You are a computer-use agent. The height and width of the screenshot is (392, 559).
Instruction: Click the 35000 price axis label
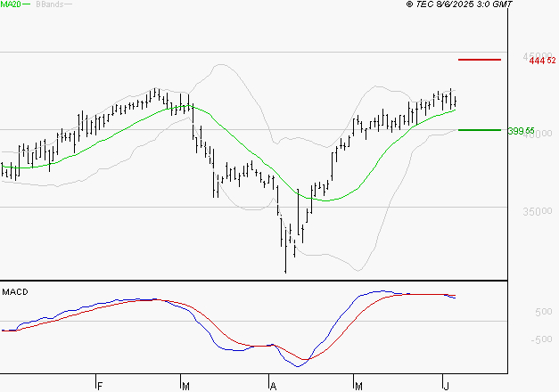(x=538, y=212)
